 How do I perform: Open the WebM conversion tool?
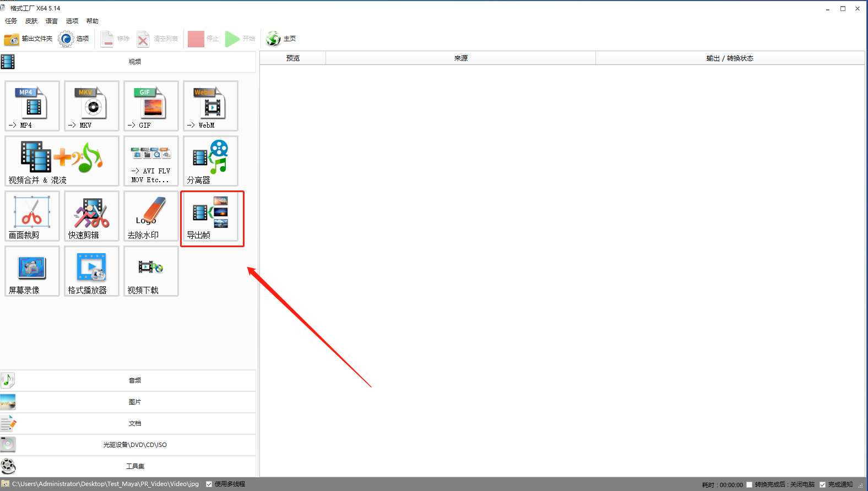point(210,106)
